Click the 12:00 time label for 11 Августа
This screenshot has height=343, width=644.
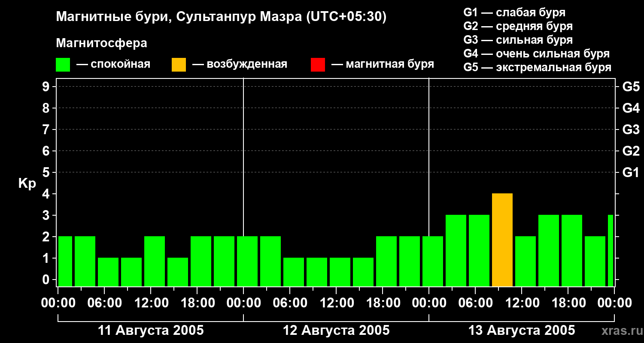[x=151, y=303]
